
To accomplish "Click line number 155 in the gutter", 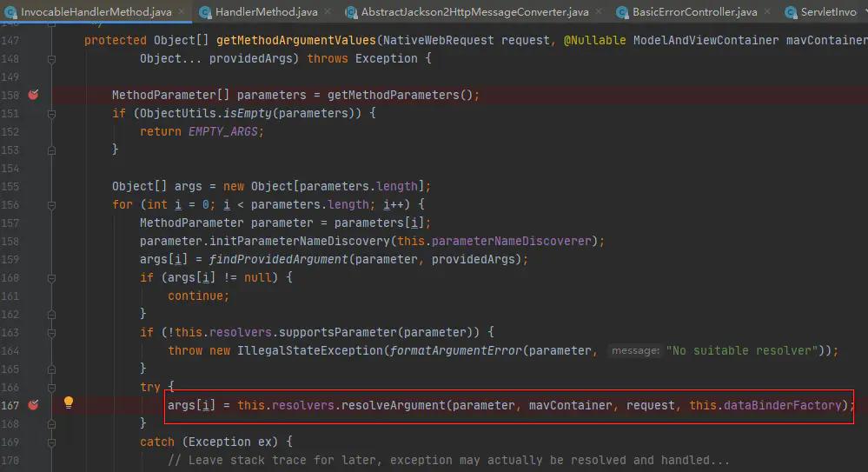I will (x=10, y=187).
